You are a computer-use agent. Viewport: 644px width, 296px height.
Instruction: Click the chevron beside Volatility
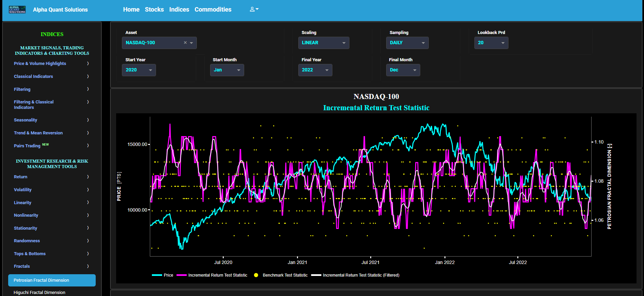pyautogui.click(x=88, y=190)
